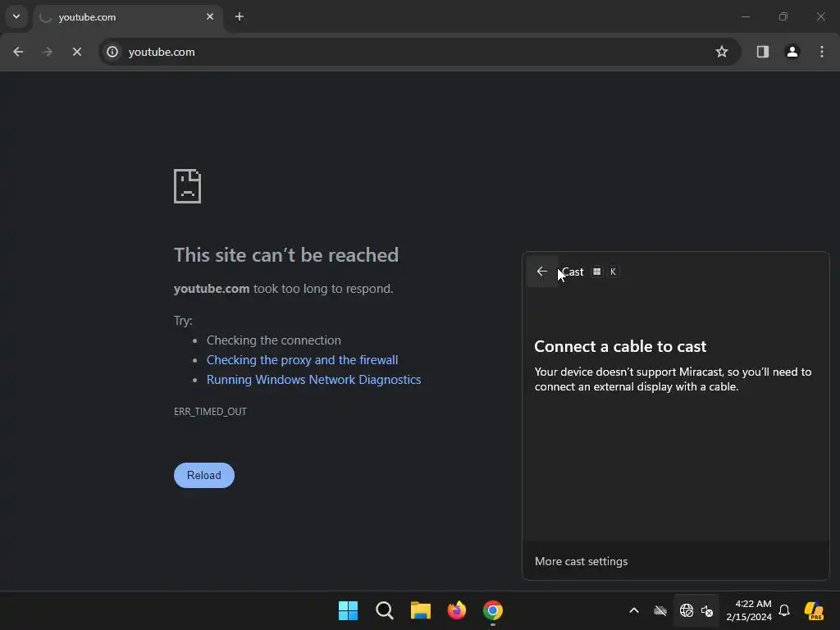The image size is (840, 630).
Task: Open the tab search dropdown
Action: (16, 16)
